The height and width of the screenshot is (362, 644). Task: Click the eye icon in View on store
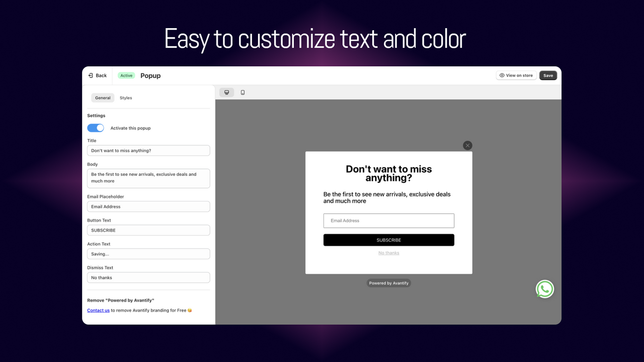(502, 75)
